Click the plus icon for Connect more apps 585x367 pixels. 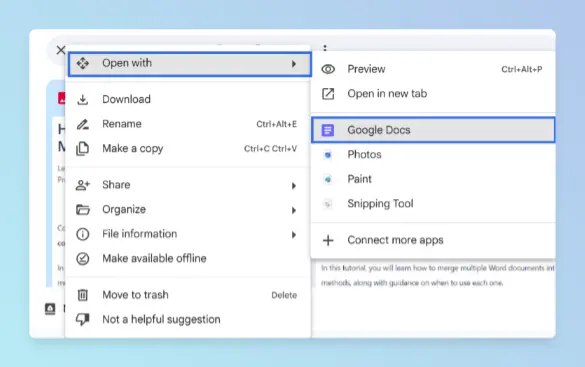(328, 241)
